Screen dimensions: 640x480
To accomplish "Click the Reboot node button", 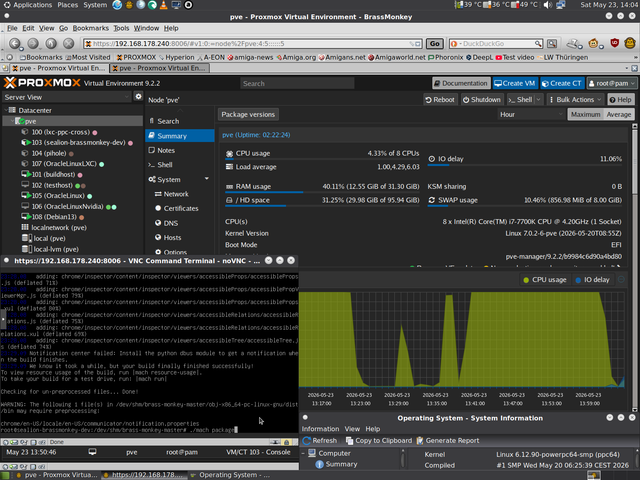I will (440, 100).
